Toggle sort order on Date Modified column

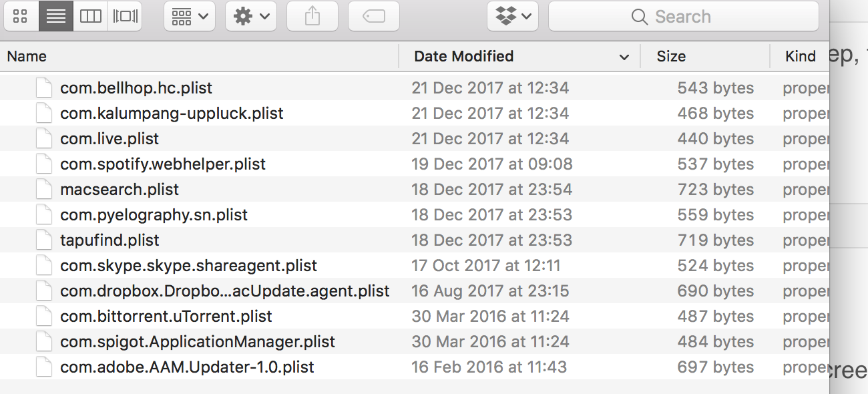[x=464, y=56]
